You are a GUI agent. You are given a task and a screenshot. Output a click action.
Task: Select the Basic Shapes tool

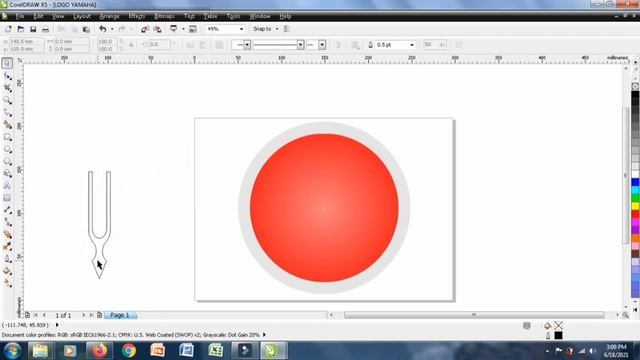pyautogui.click(x=7, y=173)
